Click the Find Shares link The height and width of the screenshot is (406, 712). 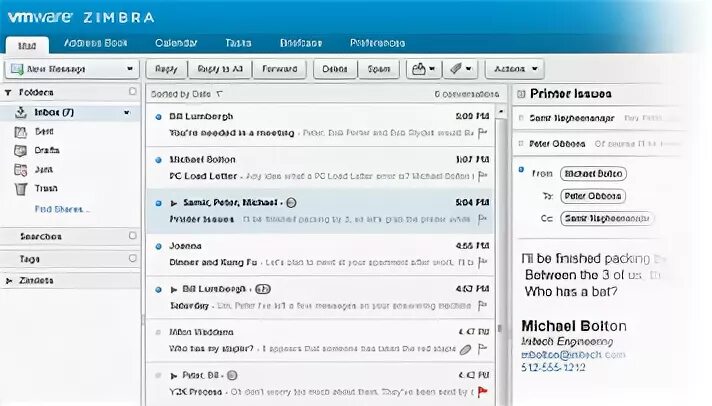pos(62,209)
